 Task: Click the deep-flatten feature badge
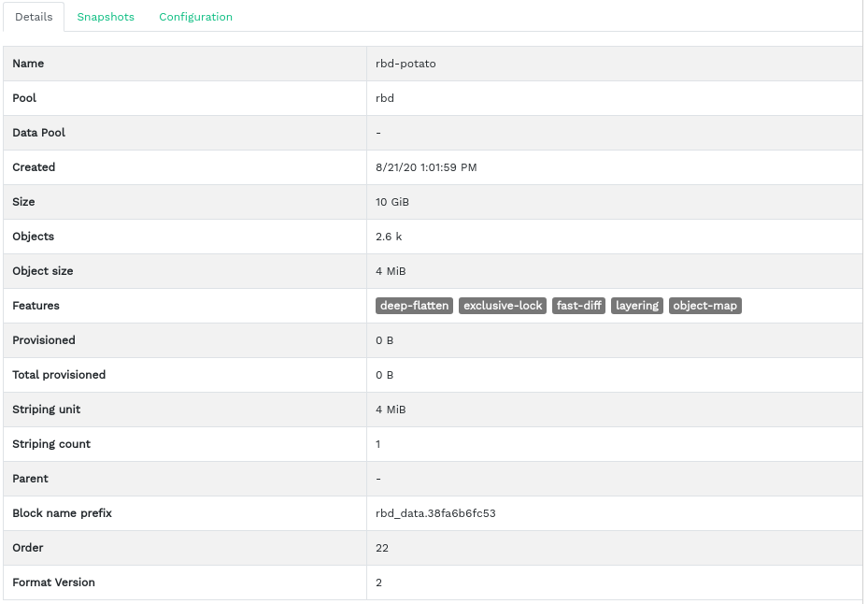(415, 306)
